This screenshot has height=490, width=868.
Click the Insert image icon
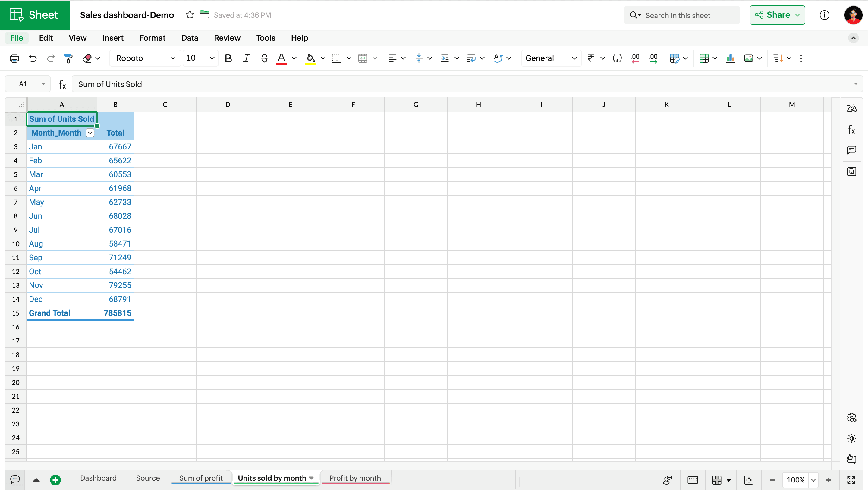pyautogui.click(x=748, y=58)
